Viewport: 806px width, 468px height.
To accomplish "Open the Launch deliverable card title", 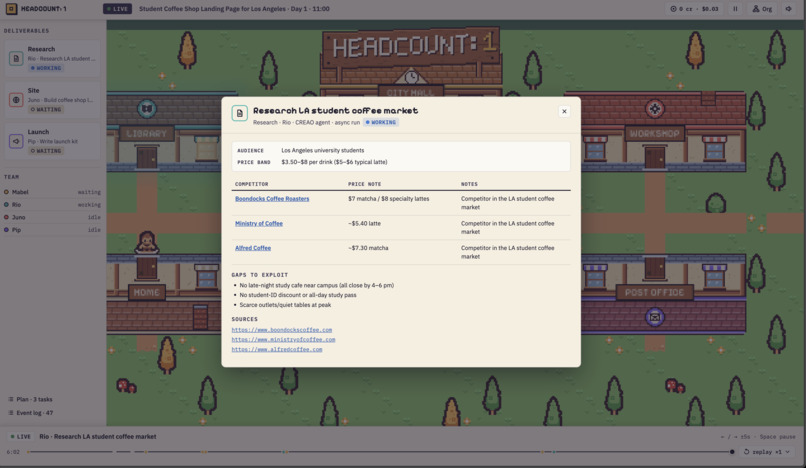I will [38, 132].
